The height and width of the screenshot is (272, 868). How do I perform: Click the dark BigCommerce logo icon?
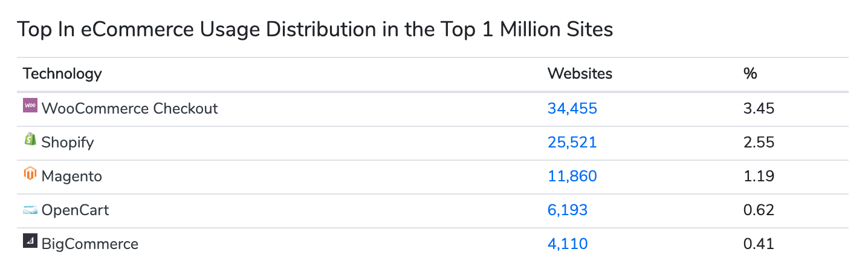(30, 241)
